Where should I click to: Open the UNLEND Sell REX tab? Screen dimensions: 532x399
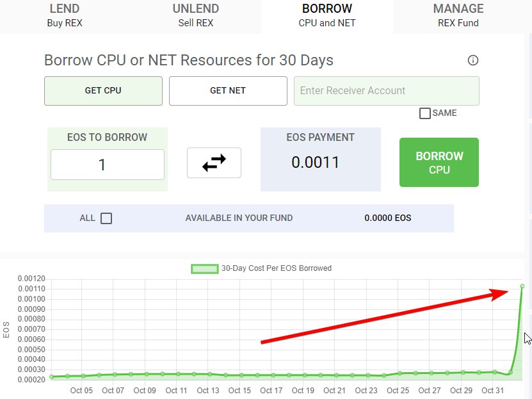(196, 15)
